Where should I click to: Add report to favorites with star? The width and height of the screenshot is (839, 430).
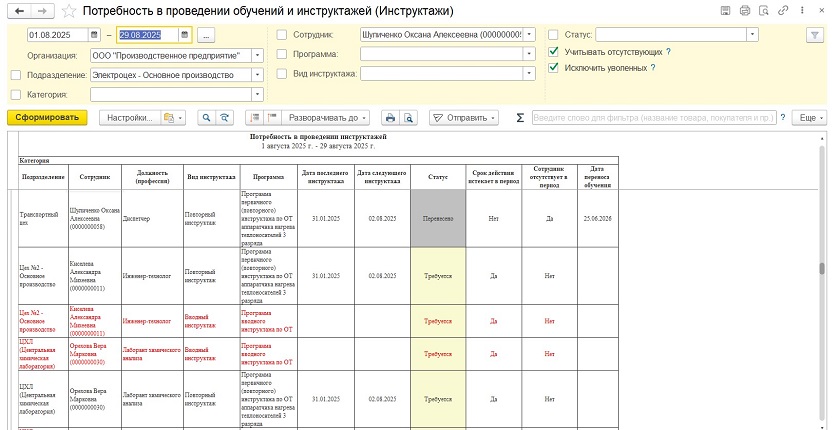click(68, 11)
